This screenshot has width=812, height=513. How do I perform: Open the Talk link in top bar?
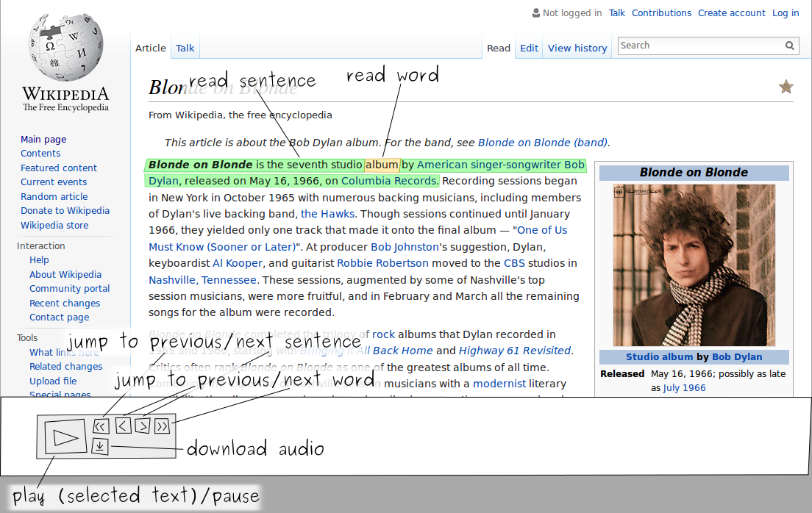[x=616, y=13]
